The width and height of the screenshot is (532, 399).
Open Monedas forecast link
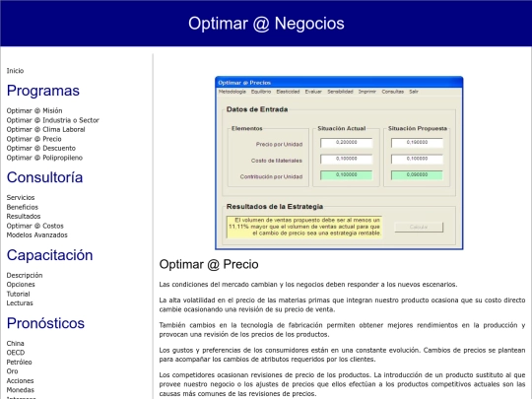(x=21, y=390)
